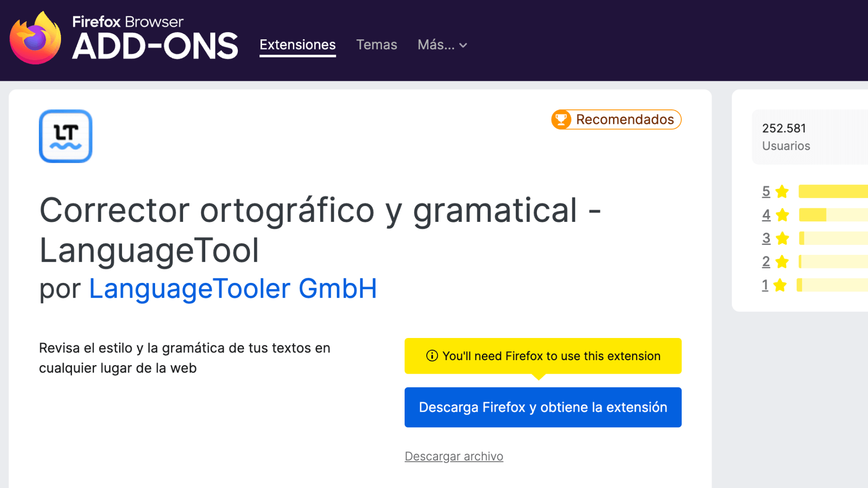Open 1-star reviews link

[x=765, y=285]
